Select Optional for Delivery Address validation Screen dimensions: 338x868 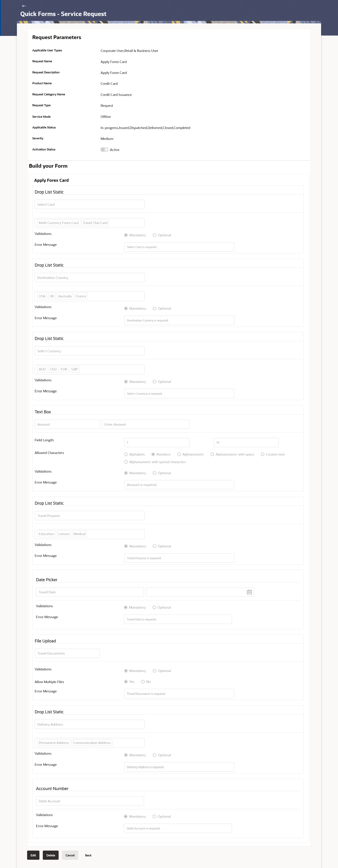[x=154, y=755]
